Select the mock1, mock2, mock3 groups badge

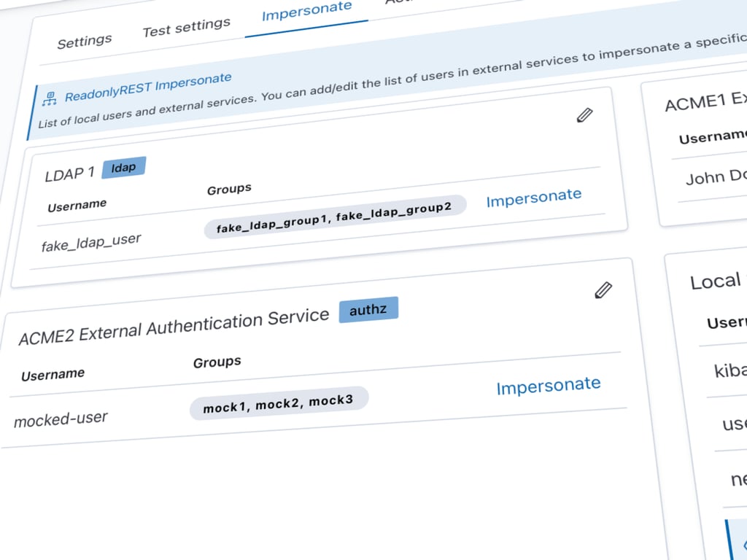(x=278, y=403)
